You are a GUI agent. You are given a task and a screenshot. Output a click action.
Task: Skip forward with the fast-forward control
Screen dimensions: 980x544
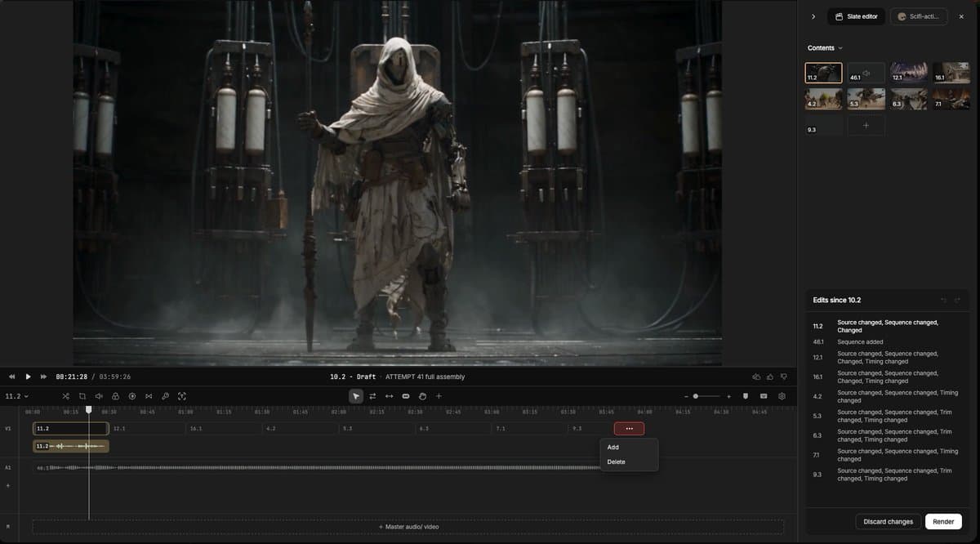click(43, 377)
